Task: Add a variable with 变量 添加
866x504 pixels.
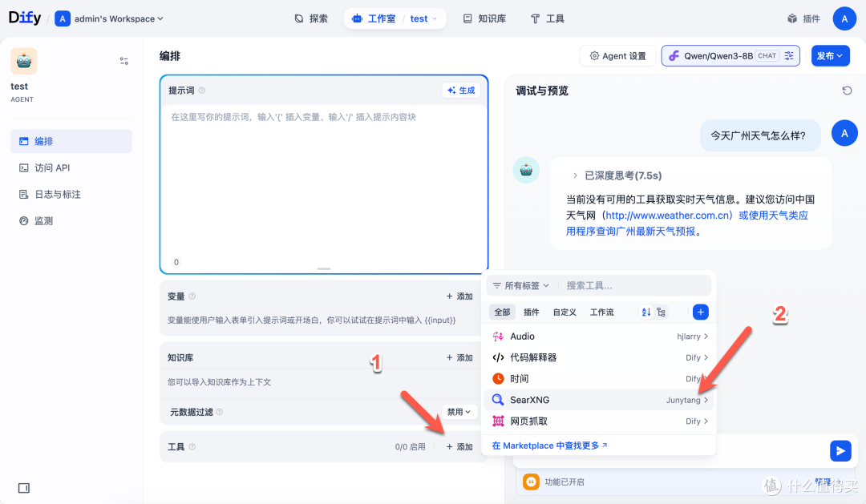Action: point(459,296)
